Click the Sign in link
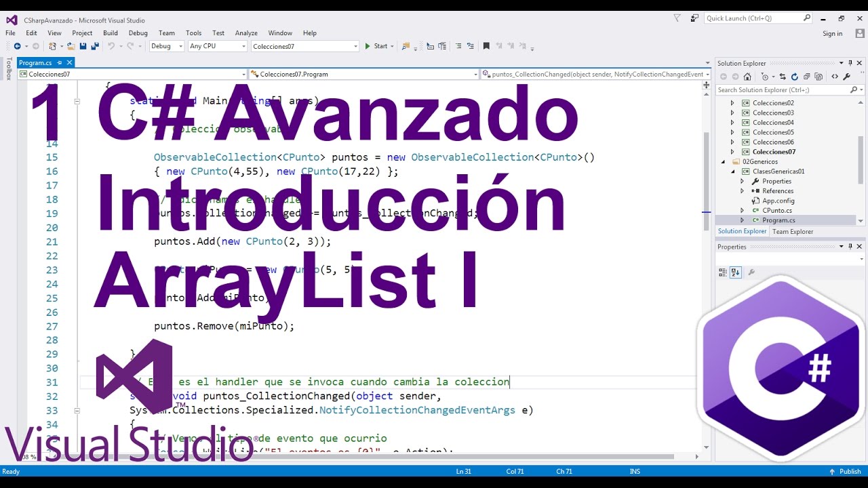 click(832, 33)
